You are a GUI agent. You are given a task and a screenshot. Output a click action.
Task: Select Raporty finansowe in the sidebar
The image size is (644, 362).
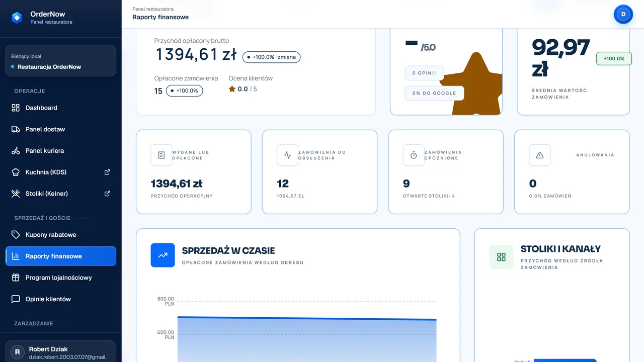tap(61, 256)
